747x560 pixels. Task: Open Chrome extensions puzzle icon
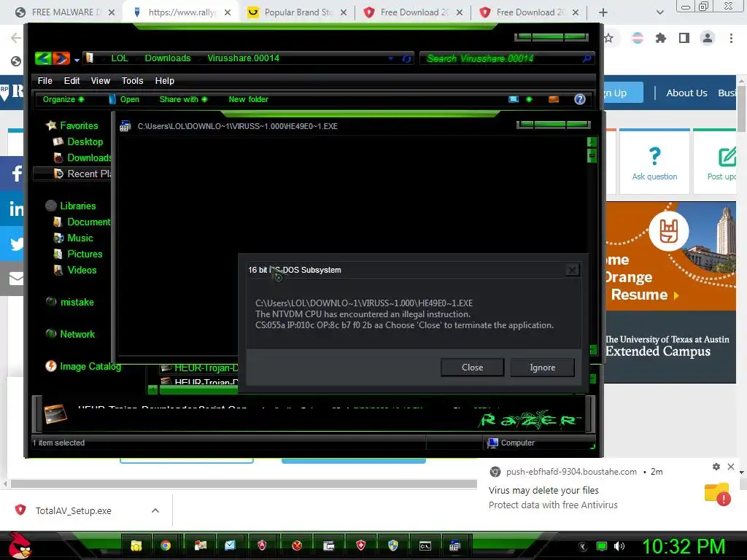pos(661,38)
